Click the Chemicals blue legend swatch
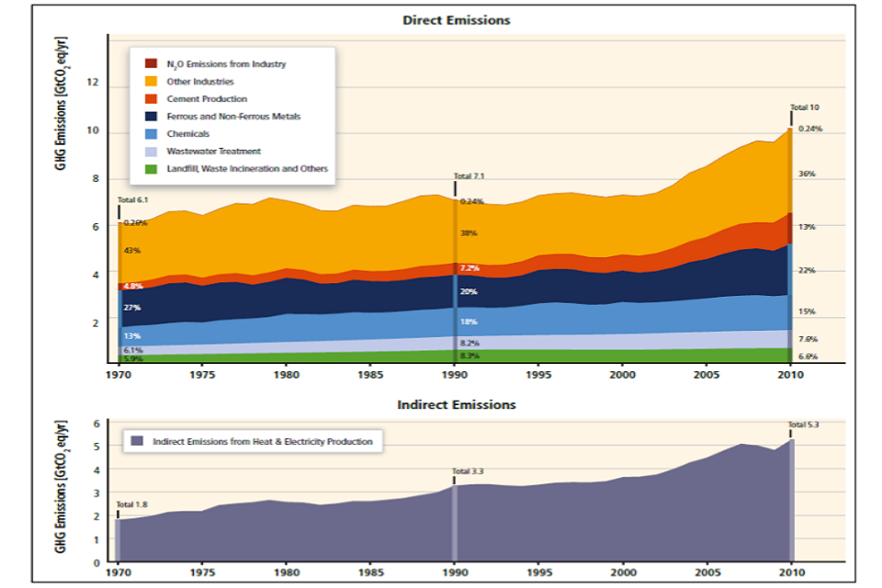Viewport: 882px width, 588px height. [151, 134]
